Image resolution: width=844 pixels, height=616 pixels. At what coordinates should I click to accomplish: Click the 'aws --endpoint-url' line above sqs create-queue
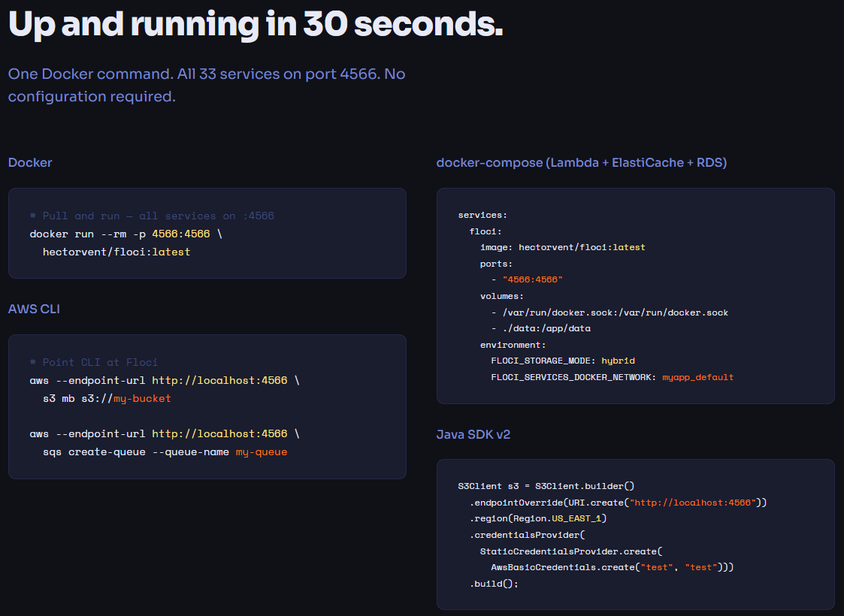pos(165,433)
